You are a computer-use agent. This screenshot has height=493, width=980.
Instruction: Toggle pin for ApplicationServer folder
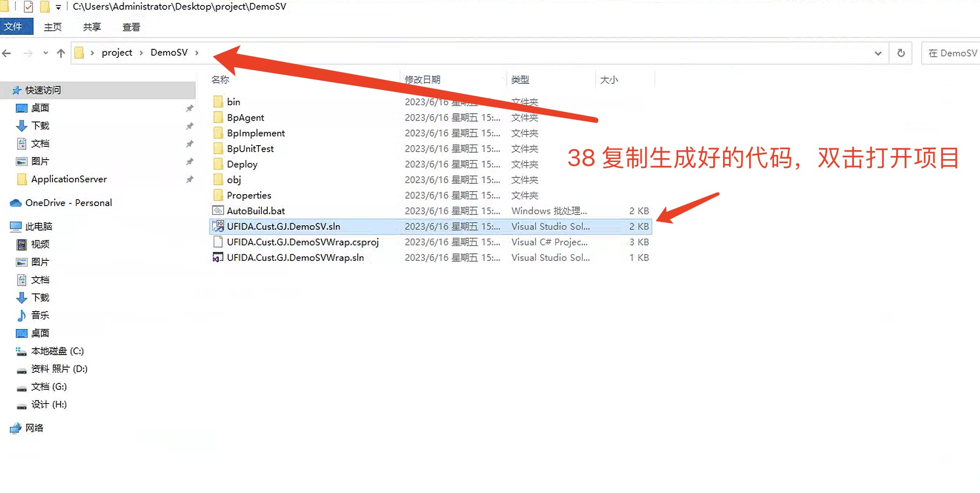click(190, 179)
